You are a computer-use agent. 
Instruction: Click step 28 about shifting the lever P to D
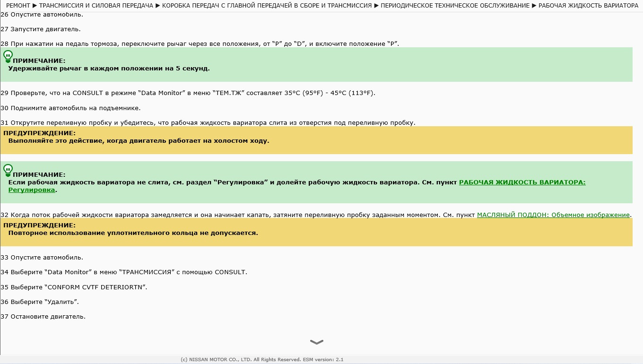pos(200,44)
